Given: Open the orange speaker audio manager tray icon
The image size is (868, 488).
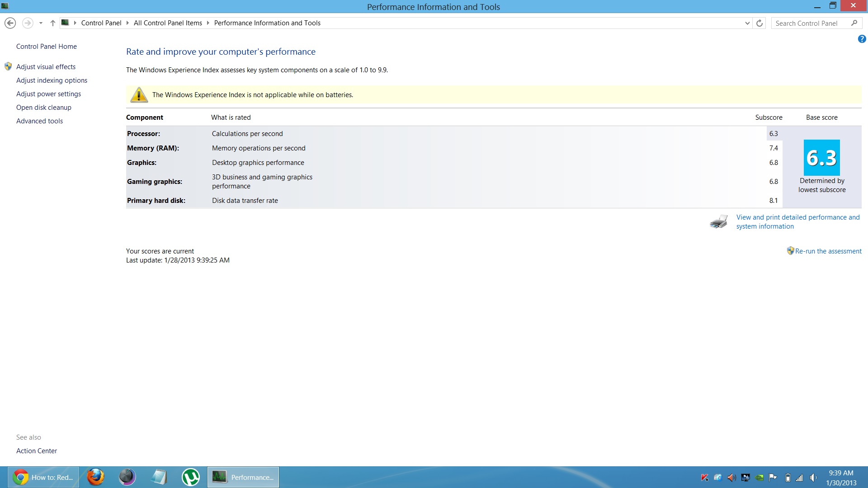Looking at the screenshot, I should pos(731,478).
